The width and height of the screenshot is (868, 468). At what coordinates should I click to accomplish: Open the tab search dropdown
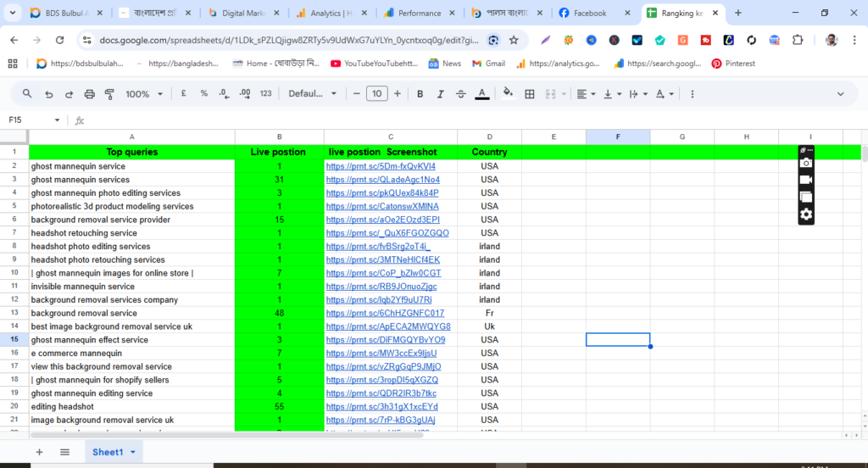(12, 13)
